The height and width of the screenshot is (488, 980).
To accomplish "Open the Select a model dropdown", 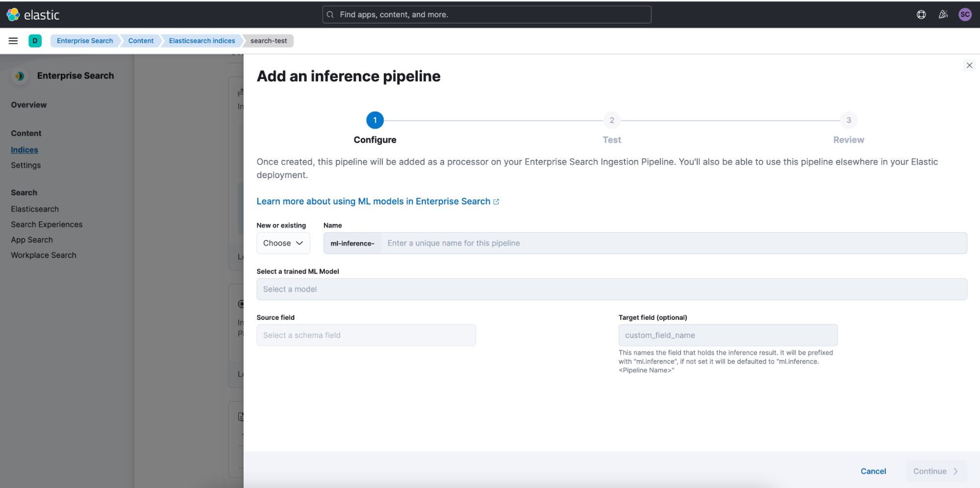I will pyautogui.click(x=612, y=289).
